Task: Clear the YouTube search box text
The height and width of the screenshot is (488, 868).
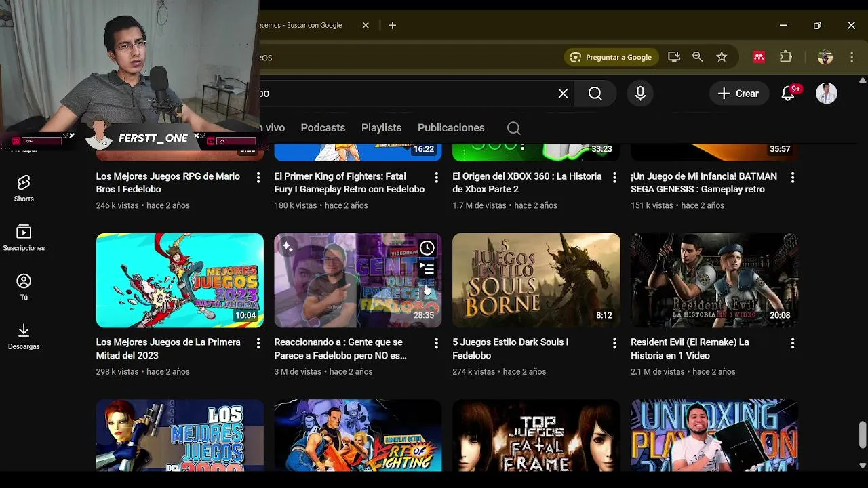Action: click(563, 94)
